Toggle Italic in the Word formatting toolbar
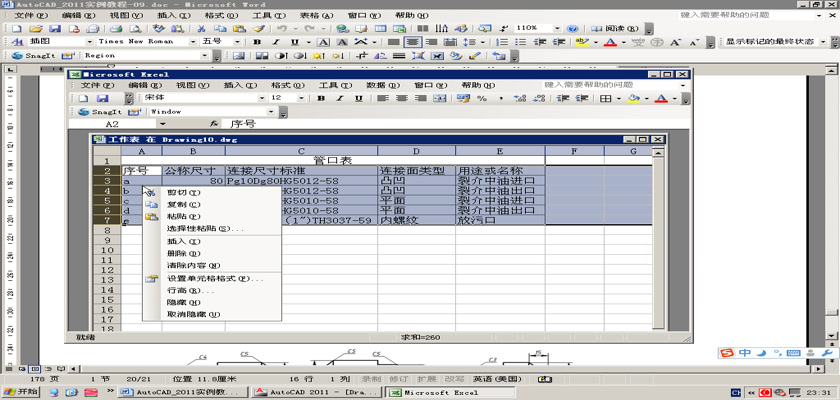The width and height of the screenshot is (840, 400). click(276, 42)
